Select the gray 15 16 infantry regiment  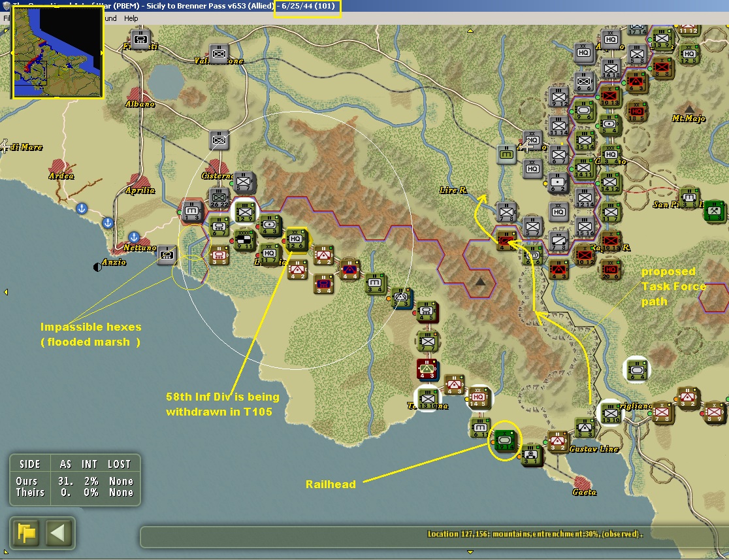coord(585,227)
